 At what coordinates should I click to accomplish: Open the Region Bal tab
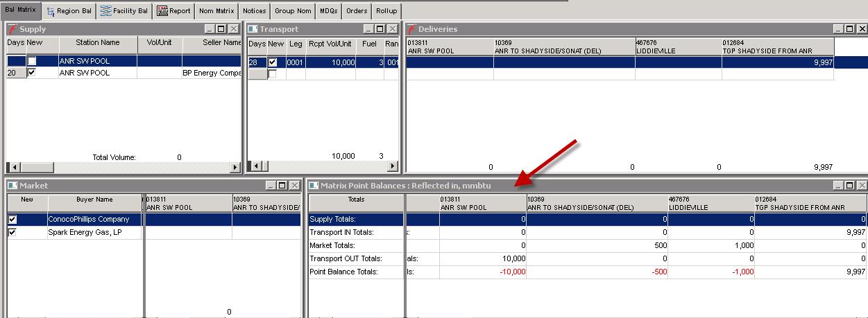pos(69,11)
